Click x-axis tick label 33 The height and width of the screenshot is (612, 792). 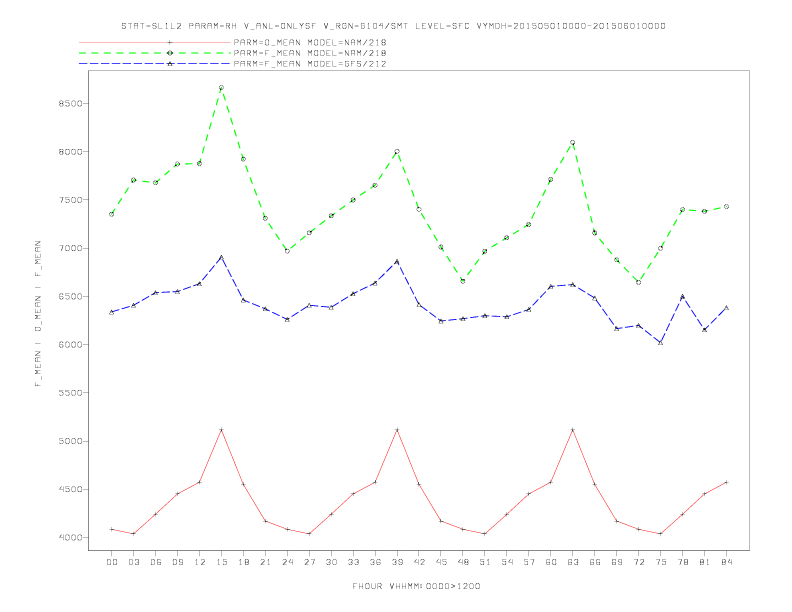coord(353,562)
